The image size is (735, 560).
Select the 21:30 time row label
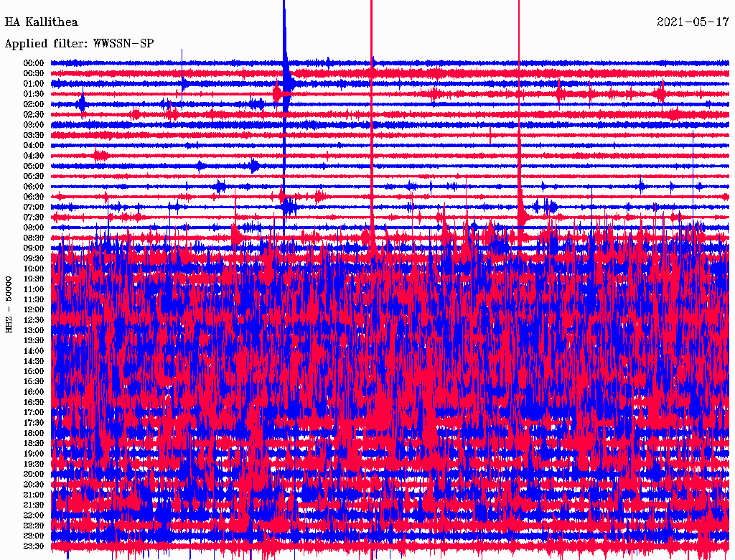tap(34, 505)
